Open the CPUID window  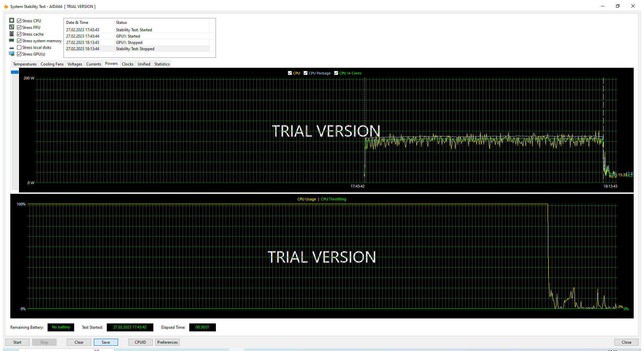coord(140,342)
